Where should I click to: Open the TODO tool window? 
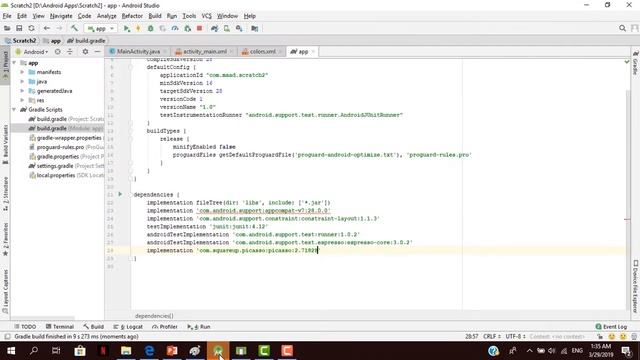[25, 327]
